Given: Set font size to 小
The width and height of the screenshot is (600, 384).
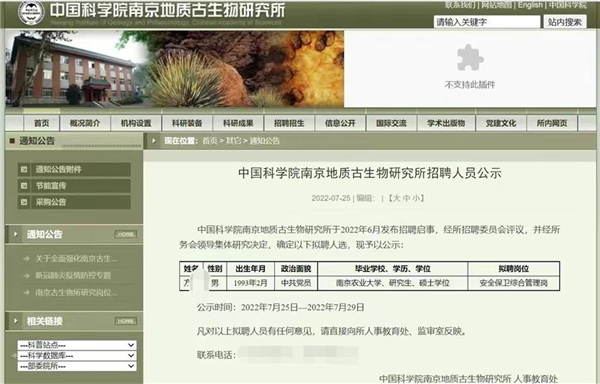Looking at the screenshot, I should [416, 198].
